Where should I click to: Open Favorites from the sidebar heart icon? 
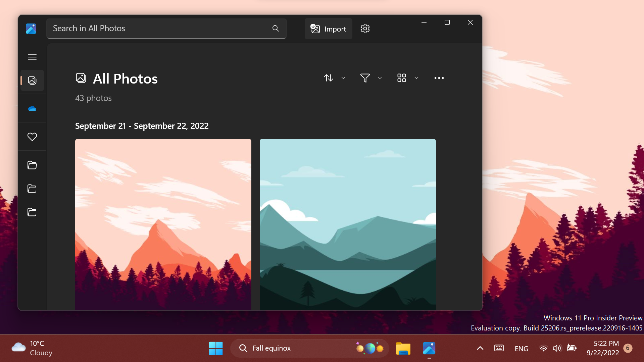tap(32, 136)
